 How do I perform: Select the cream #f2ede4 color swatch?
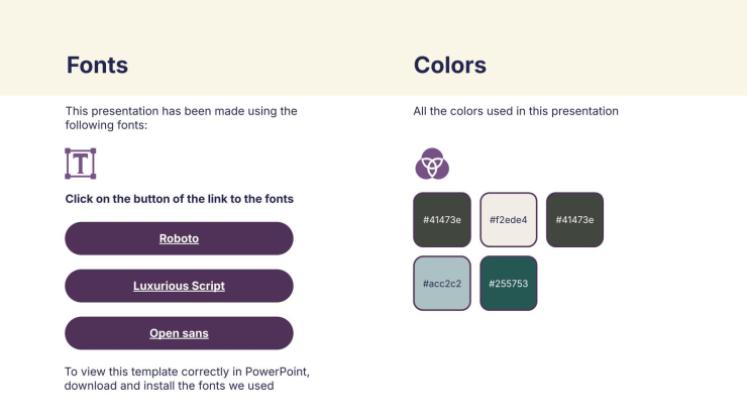pyautogui.click(x=508, y=220)
